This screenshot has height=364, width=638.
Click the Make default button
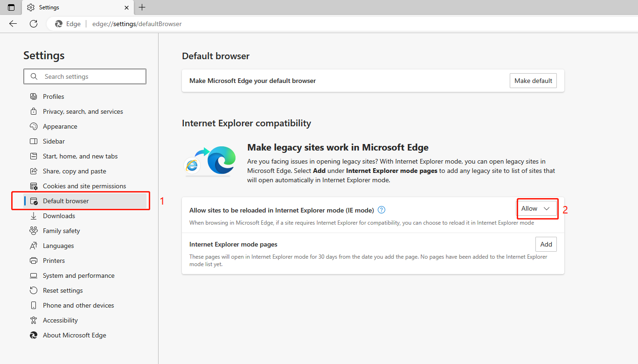tap(533, 81)
